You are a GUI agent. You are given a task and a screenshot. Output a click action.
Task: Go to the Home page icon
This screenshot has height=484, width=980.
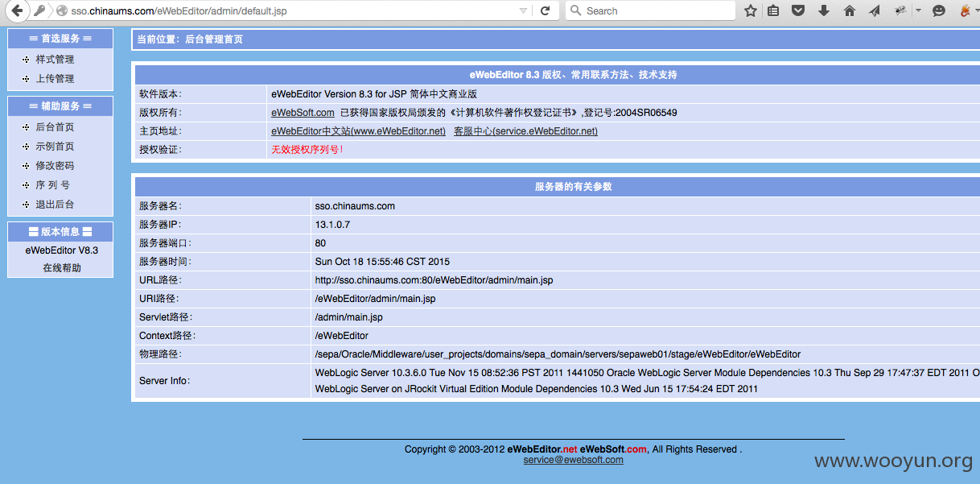tap(850, 11)
